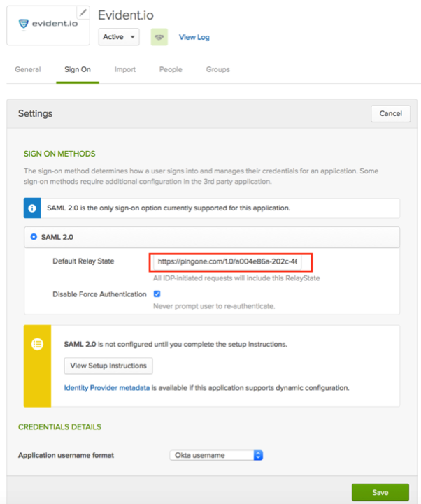Click the Evident.io logo thumbnail
This screenshot has height=504, width=421.
point(48,24)
